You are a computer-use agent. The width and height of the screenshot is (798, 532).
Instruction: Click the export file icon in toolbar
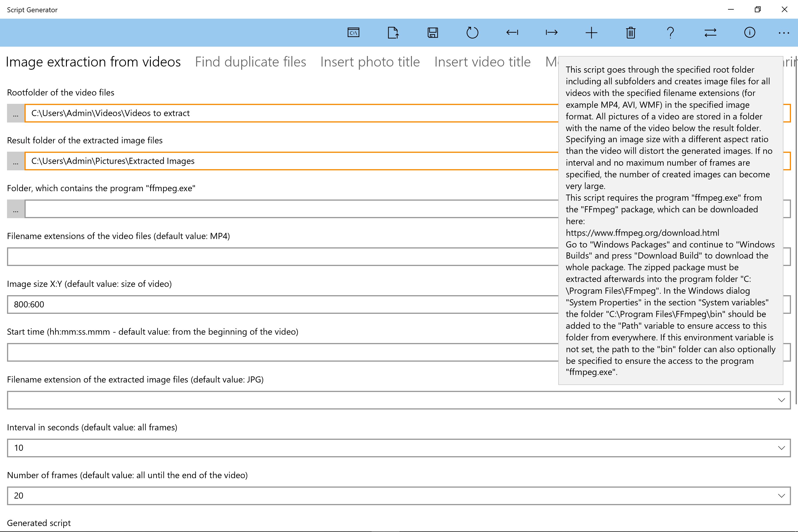[393, 33]
